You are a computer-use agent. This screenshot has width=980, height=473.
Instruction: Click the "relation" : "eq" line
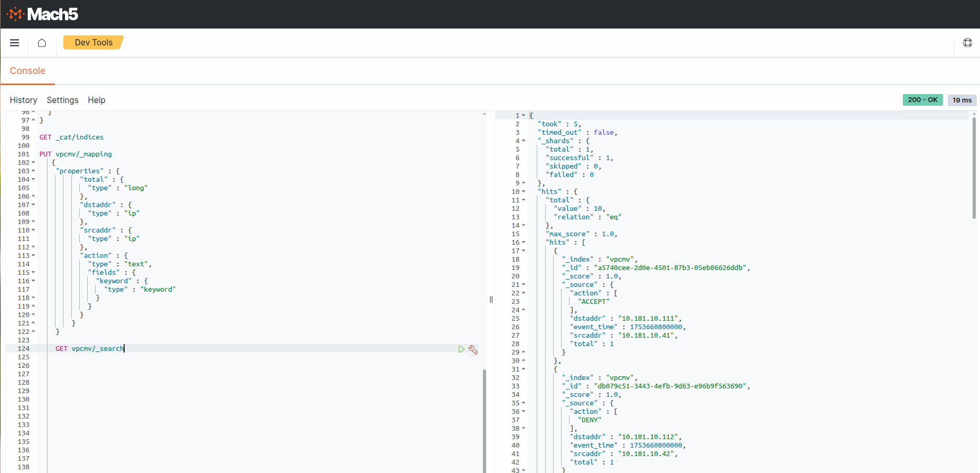(587, 217)
